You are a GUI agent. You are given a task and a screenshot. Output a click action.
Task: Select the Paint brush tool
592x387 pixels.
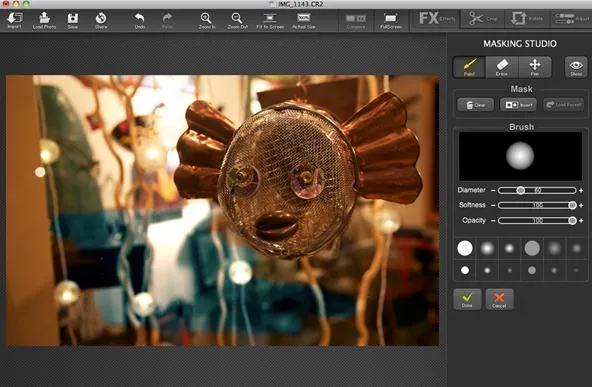click(469, 67)
